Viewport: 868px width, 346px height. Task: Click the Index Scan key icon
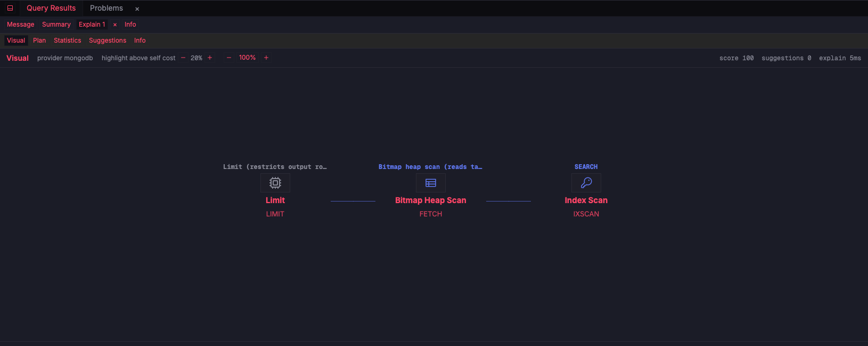(586, 183)
